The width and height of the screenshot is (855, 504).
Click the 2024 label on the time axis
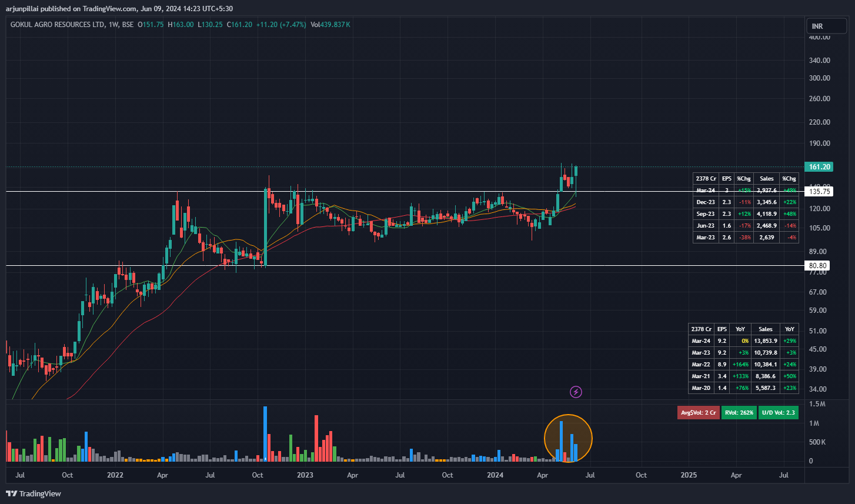(x=496, y=475)
